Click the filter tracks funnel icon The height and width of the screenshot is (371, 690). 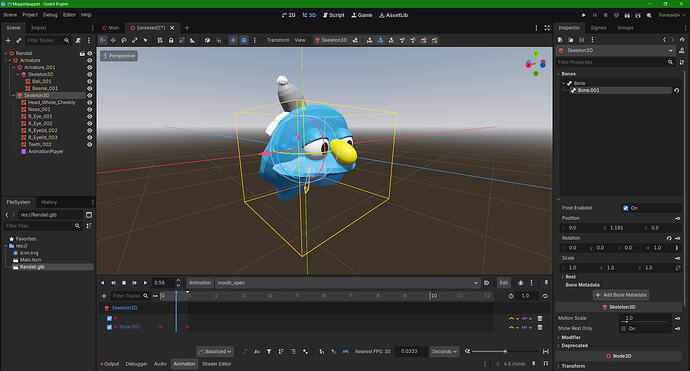pos(269,351)
